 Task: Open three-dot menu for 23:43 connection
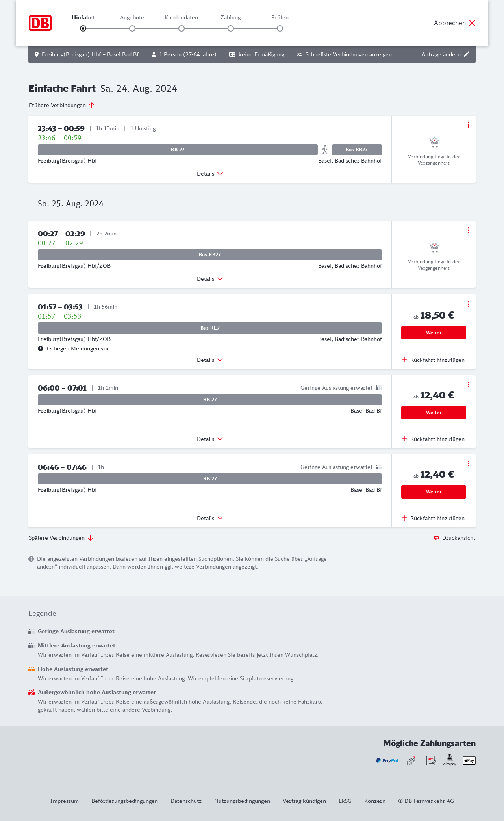(x=468, y=125)
